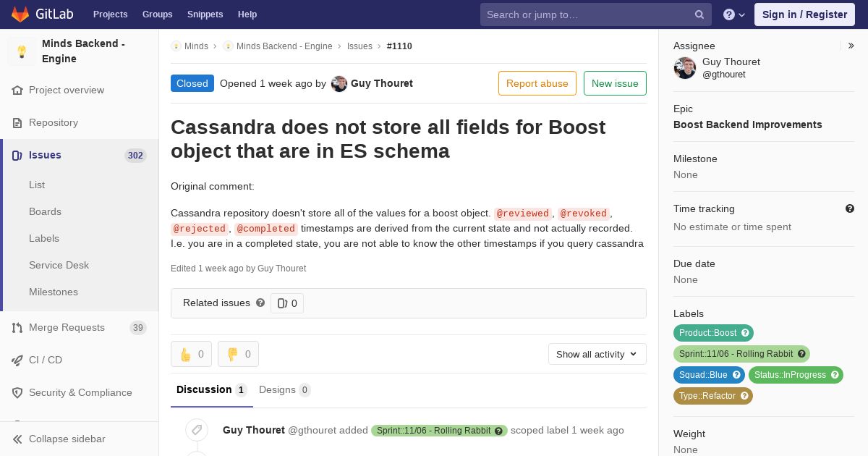Click the Type::Refactor label help icon
Image resolution: width=868 pixels, height=456 pixels.
pos(744,396)
